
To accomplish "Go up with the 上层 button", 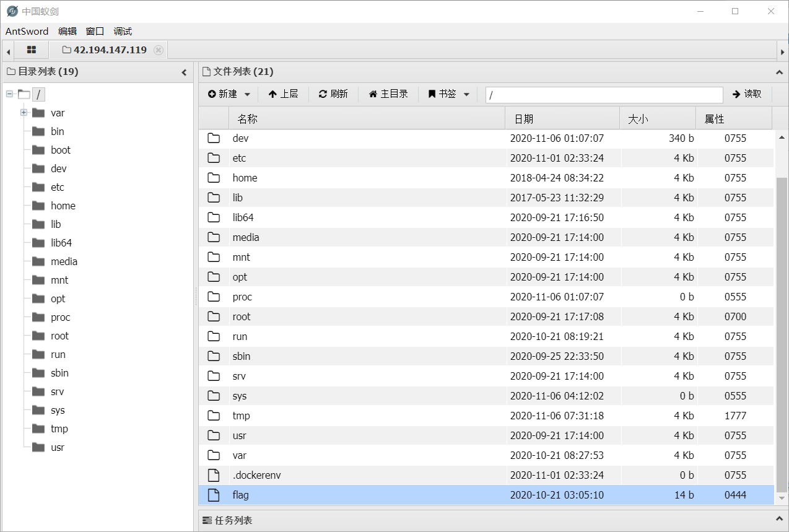I will tap(283, 94).
